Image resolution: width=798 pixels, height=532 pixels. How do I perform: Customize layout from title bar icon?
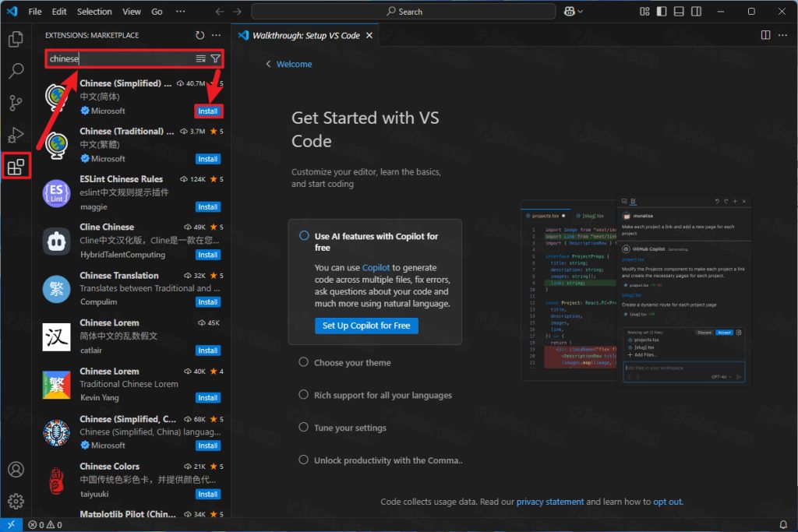(644, 12)
